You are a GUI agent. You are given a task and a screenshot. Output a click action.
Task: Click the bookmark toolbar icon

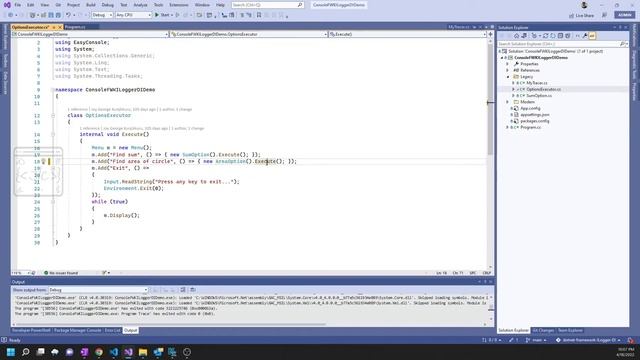pos(259,15)
